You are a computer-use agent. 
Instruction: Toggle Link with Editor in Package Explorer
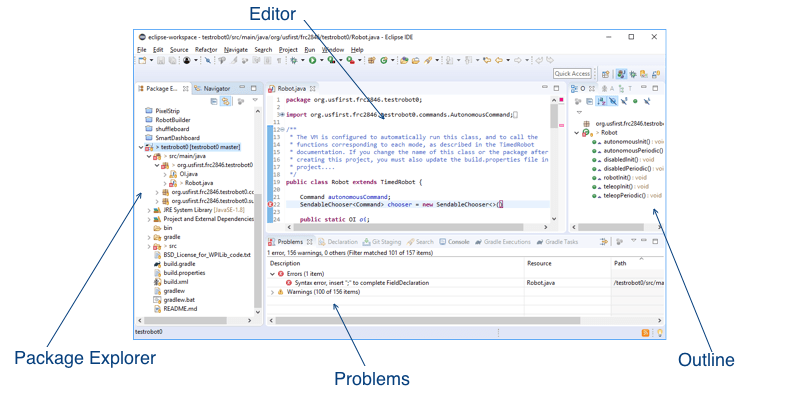point(226,101)
